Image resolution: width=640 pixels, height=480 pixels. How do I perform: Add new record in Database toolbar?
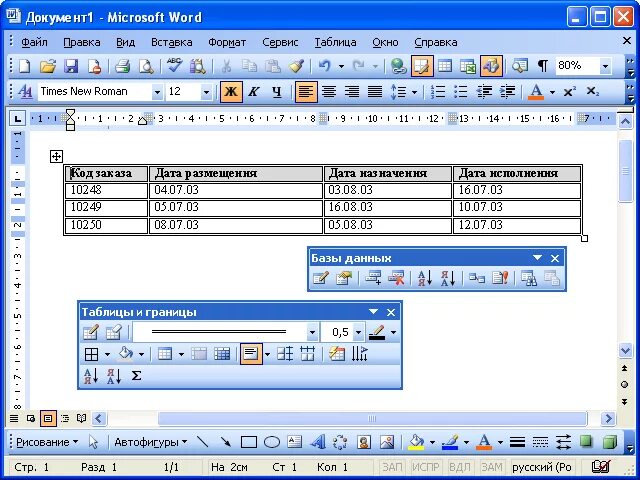pos(373,278)
